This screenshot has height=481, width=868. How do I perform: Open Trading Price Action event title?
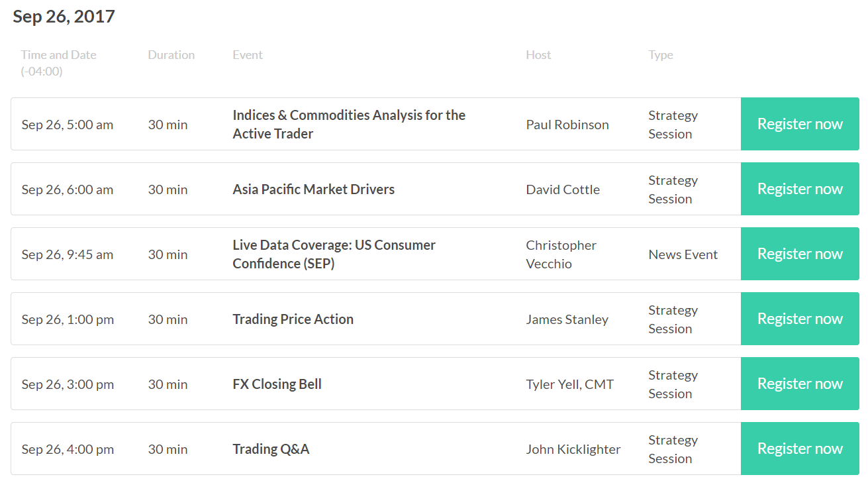[x=293, y=319]
